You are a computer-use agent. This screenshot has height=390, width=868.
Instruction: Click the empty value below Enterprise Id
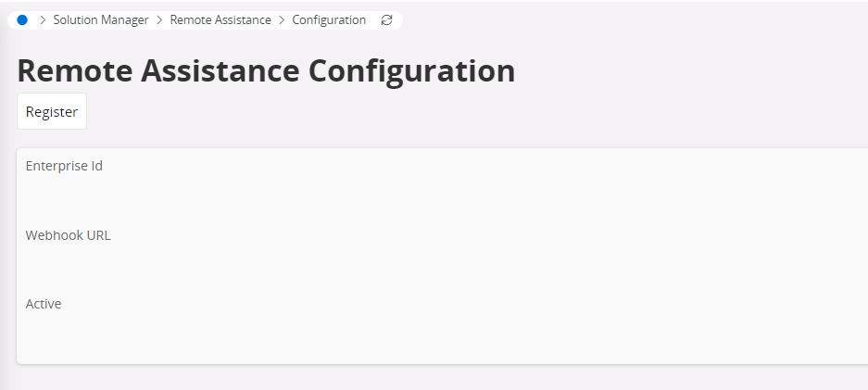click(x=185, y=193)
